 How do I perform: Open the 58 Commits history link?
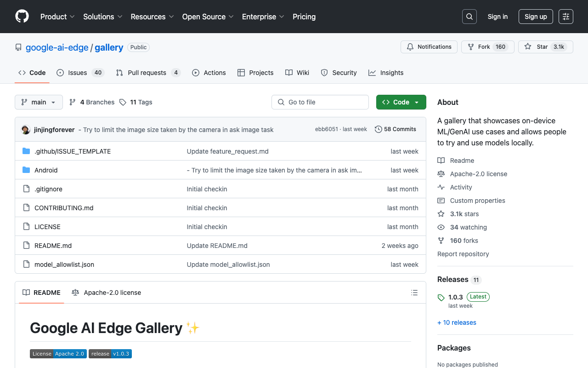[396, 129]
